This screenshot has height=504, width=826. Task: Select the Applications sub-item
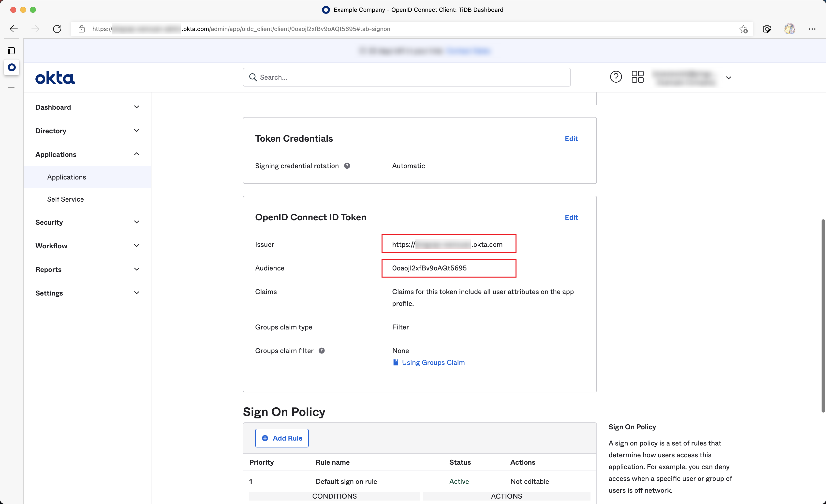point(87,177)
